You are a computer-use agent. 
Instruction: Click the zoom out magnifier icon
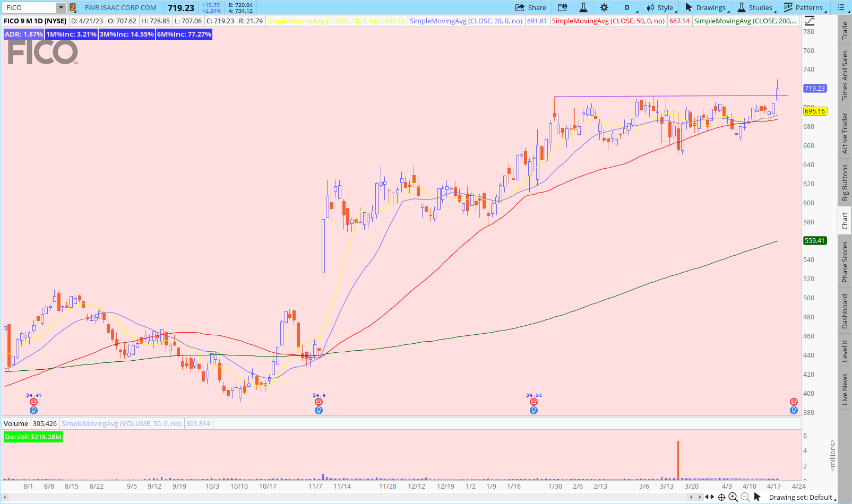tap(745, 497)
